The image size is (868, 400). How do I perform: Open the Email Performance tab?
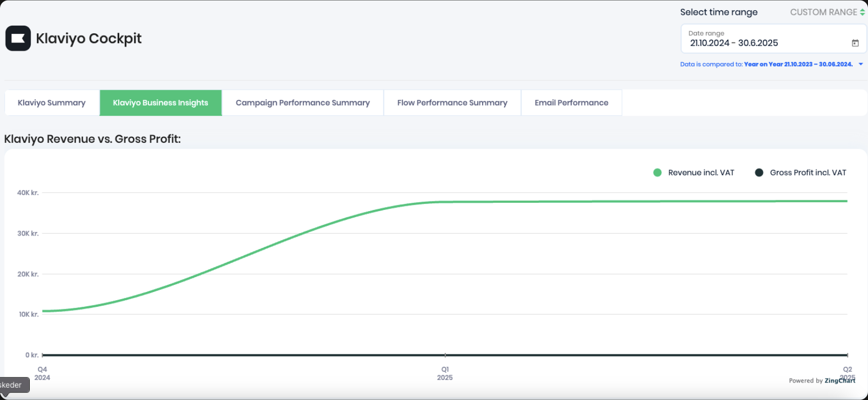point(572,102)
